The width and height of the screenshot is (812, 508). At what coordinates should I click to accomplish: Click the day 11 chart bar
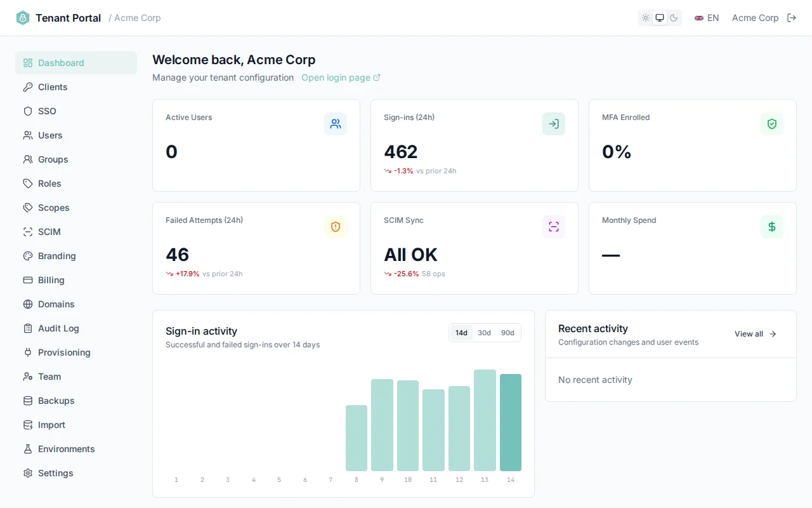[x=433, y=430]
